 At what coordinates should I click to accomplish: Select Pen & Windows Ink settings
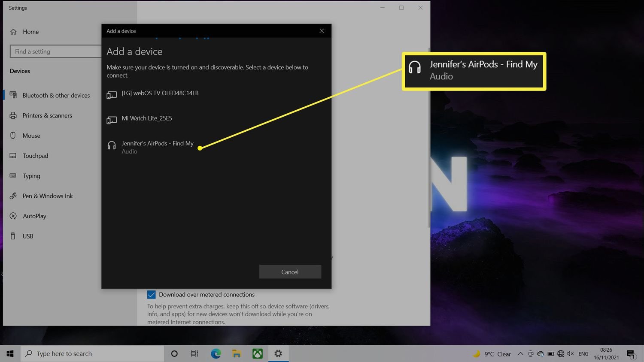pyautogui.click(x=48, y=196)
